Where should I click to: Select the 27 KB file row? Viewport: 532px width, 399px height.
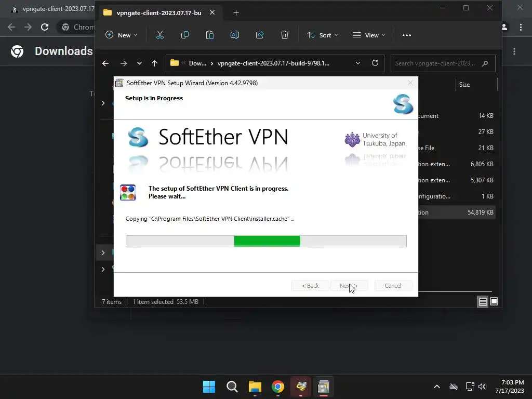[x=457, y=132]
